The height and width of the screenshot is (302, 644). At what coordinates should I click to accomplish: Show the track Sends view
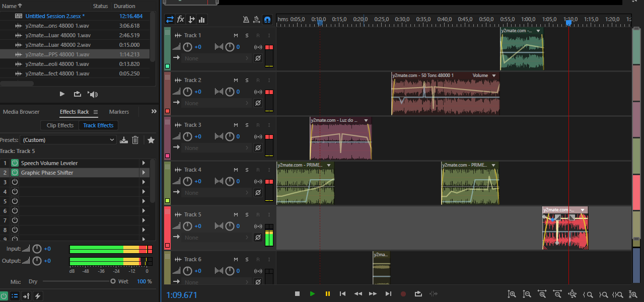click(191, 20)
